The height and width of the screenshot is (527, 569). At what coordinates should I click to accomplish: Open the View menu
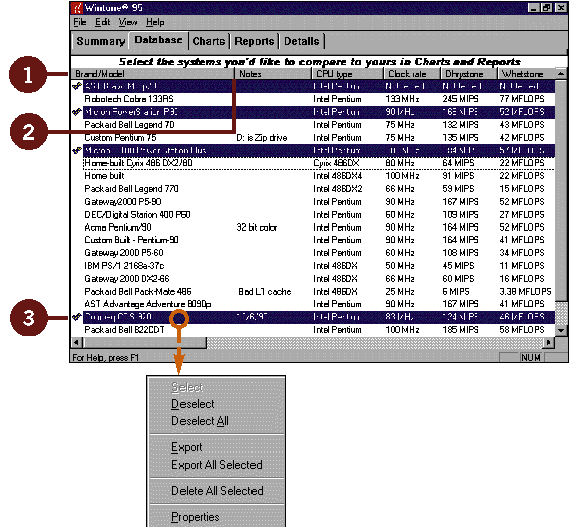(x=128, y=23)
